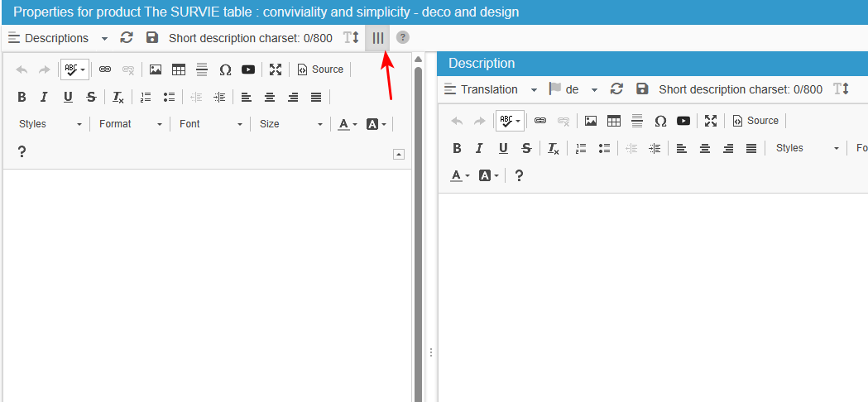
Task: Insert numbered list in left editor
Action: click(x=146, y=98)
